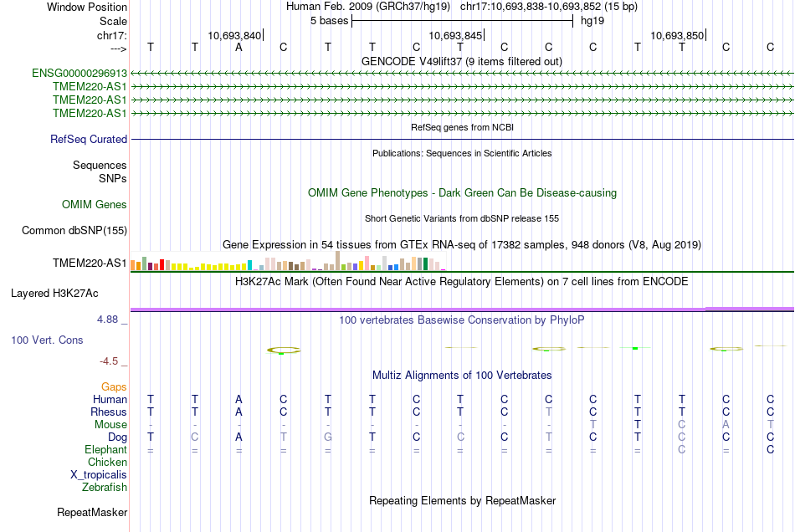Click the 5 bases scale bar label
Viewport: 795px width, 532px height.
(x=329, y=21)
